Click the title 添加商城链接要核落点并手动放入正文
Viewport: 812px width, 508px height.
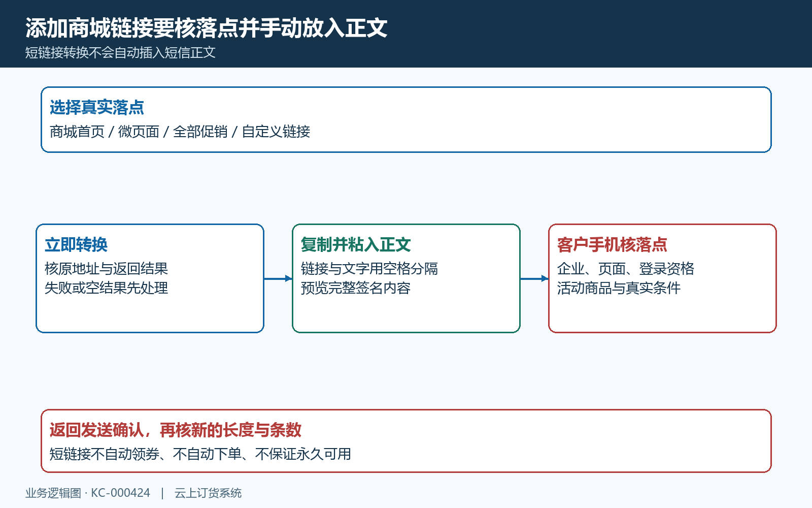pyautogui.click(x=207, y=28)
